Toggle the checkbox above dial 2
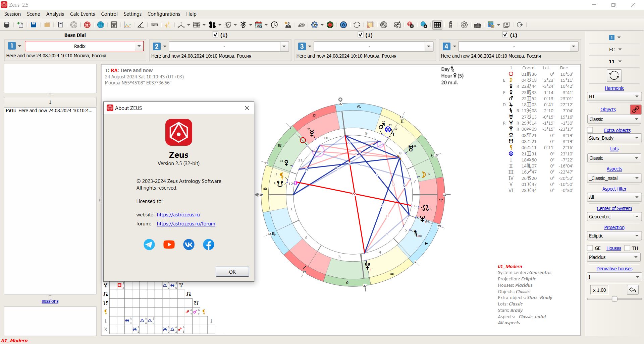 [x=216, y=35]
